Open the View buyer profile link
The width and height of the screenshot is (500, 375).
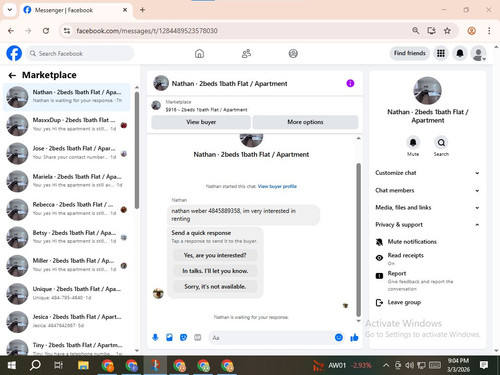pyautogui.click(x=277, y=186)
